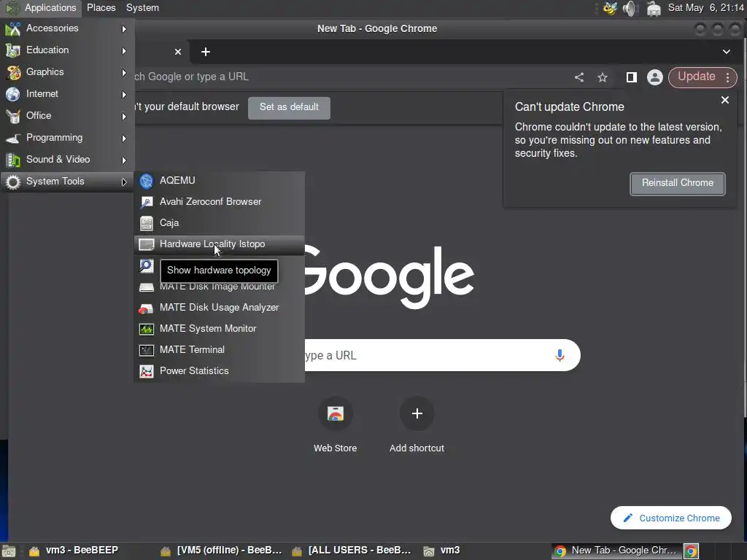Click the AQEMU globe icon
This screenshot has width=747, height=560.
tap(146, 181)
